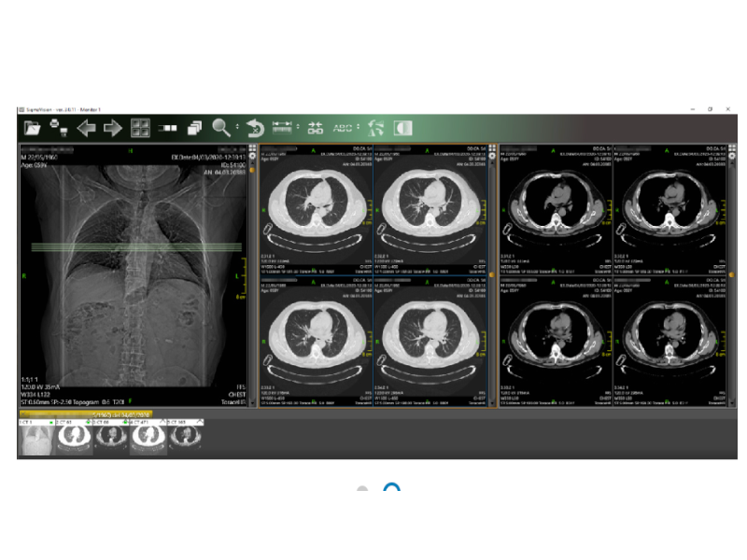747x560 pixels.
Task: Select the bottom-left lung window CT slice
Action: click(x=316, y=342)
